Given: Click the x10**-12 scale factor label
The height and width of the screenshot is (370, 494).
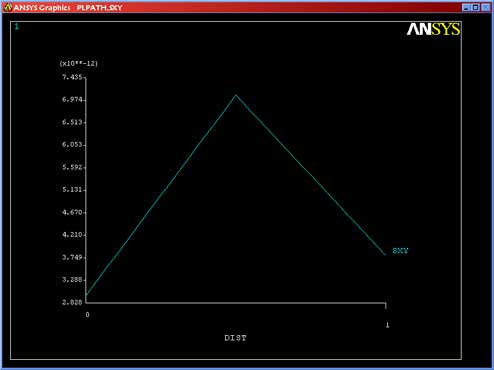Looking at the screenshot, I should click(79, 63).
